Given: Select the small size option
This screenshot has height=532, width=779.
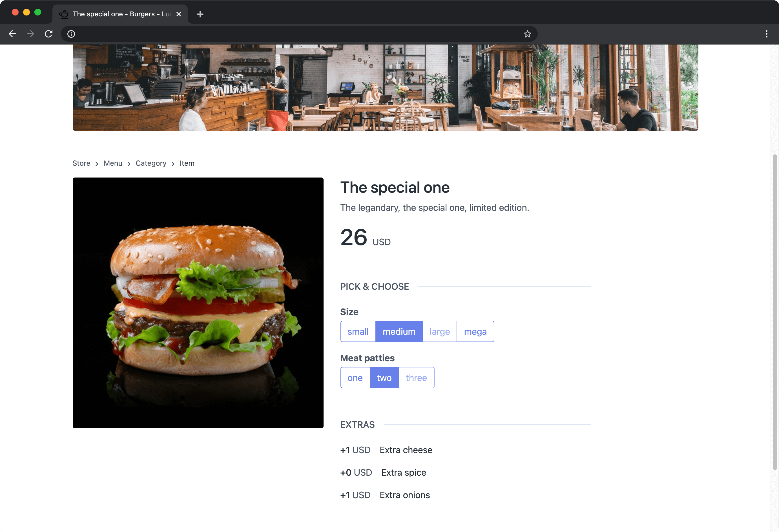Looking at the screenshot, I should click(x=358, y=331).
